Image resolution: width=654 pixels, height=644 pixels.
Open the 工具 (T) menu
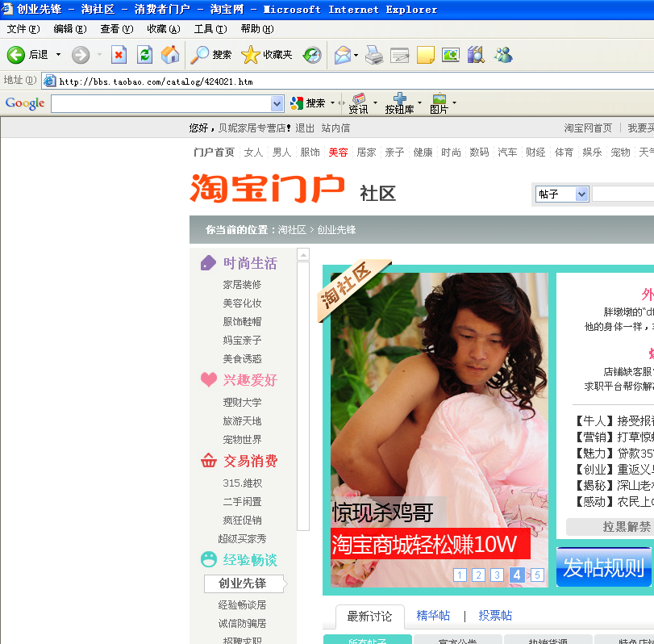pos(210,29)
